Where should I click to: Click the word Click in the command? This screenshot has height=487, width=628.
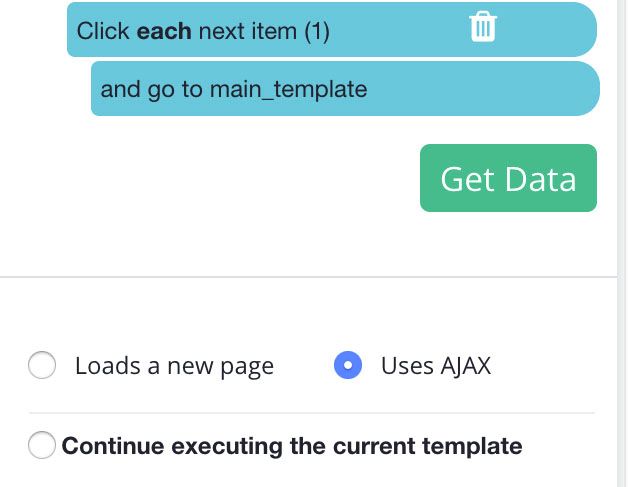click(x=103, y=31)
